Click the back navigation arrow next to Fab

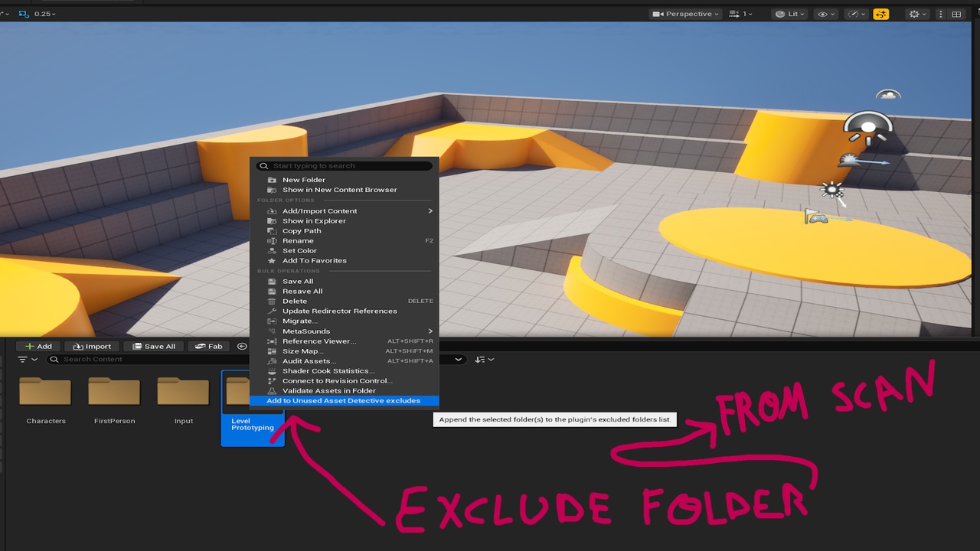click(x=242, y=347)
